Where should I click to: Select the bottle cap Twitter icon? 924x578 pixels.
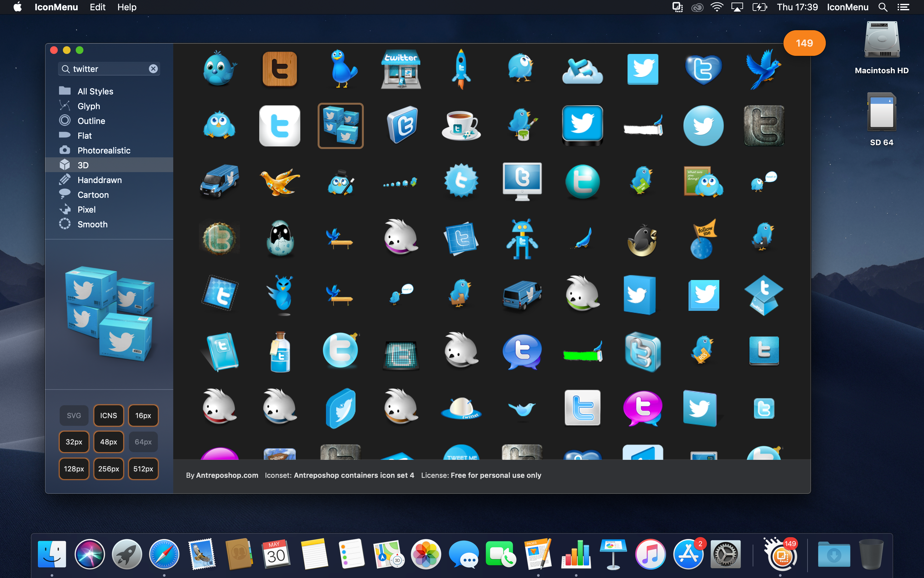[x=219, y=239]
